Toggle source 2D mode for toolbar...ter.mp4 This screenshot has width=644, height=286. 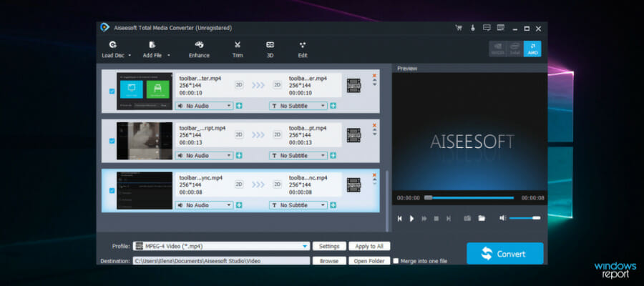[x=239, y=84]
